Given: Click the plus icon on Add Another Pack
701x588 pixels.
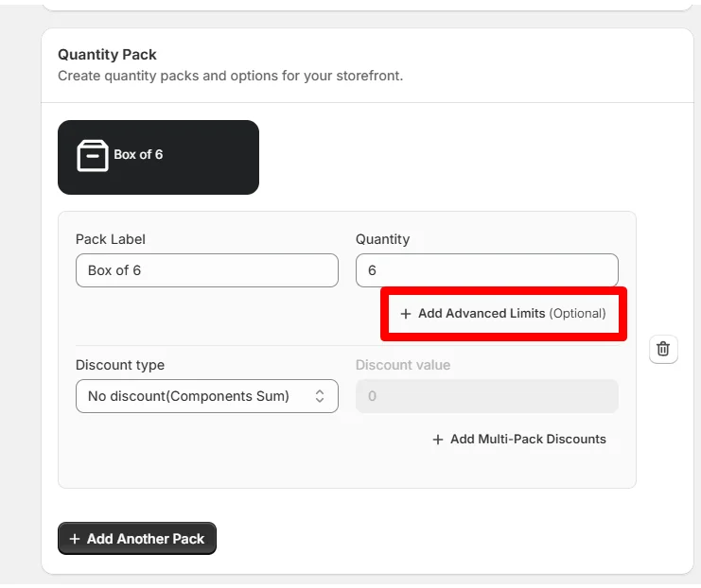Looking at the screenshot, I should coord(75,539).
